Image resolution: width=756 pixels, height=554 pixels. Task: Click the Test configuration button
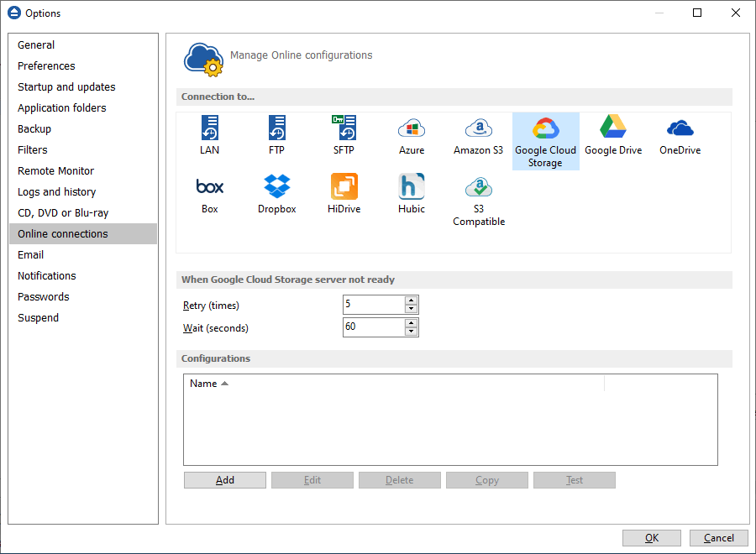tap(575, 480)
